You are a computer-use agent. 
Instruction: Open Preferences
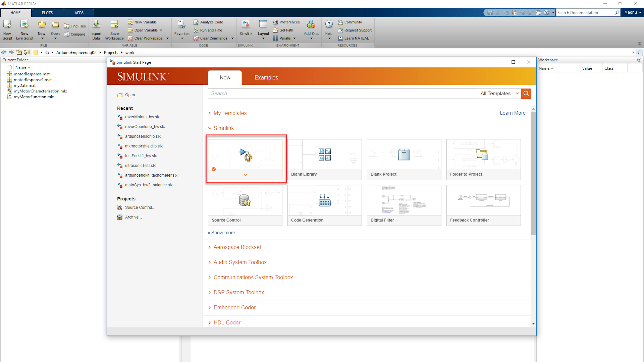(x=286, y=22)
